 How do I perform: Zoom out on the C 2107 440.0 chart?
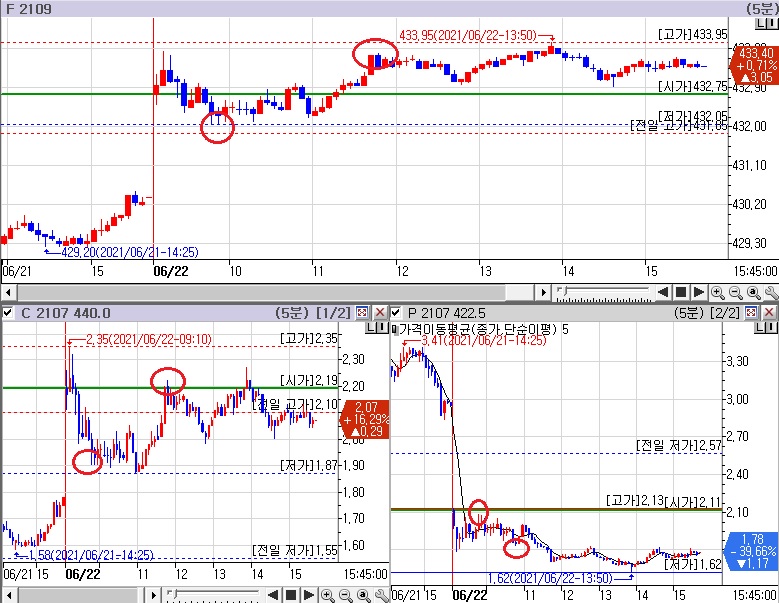click(x=345, y=595)
